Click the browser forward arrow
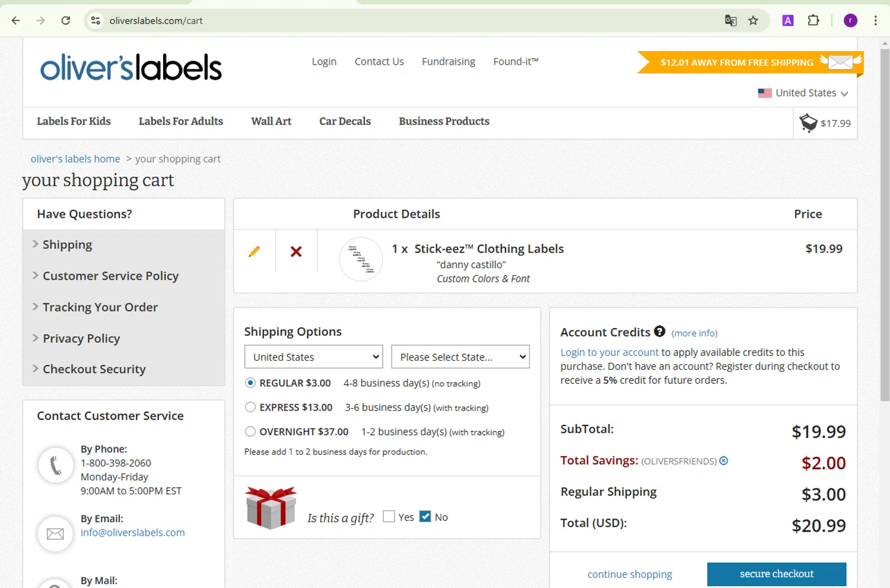The width and height of the screenshot is (890, 588). point(40,21)
